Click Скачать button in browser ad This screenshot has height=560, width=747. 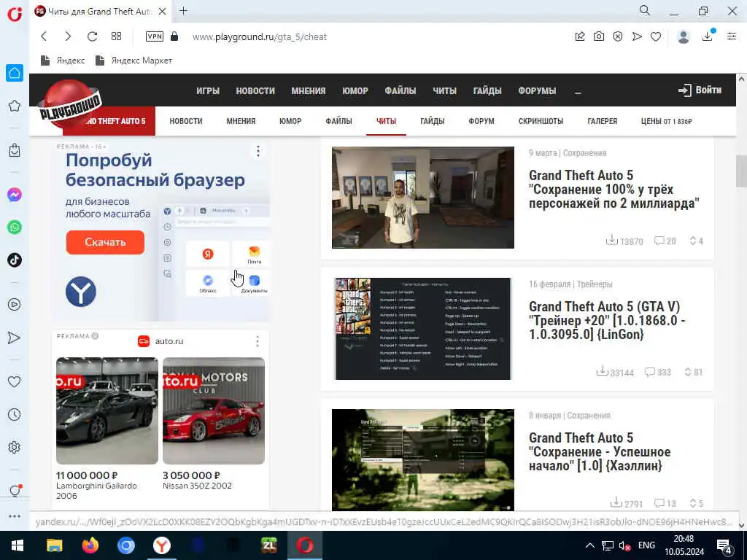click(x=105, y=242)
